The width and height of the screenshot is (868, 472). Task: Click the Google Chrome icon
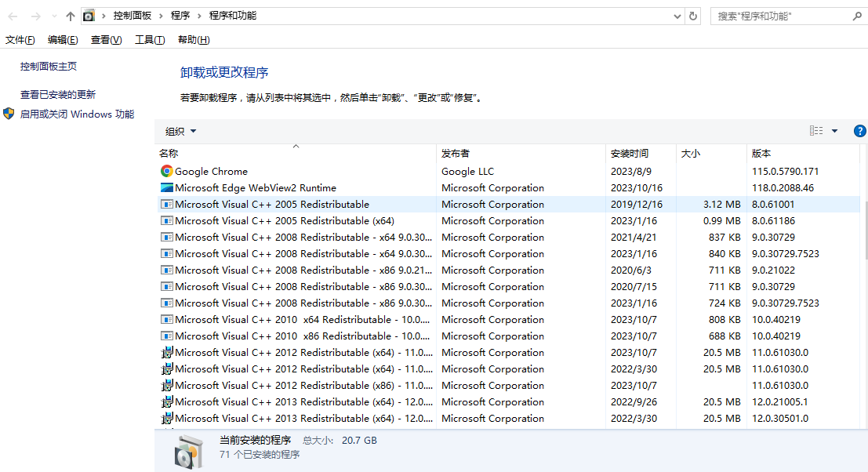(x=167, y=171)
